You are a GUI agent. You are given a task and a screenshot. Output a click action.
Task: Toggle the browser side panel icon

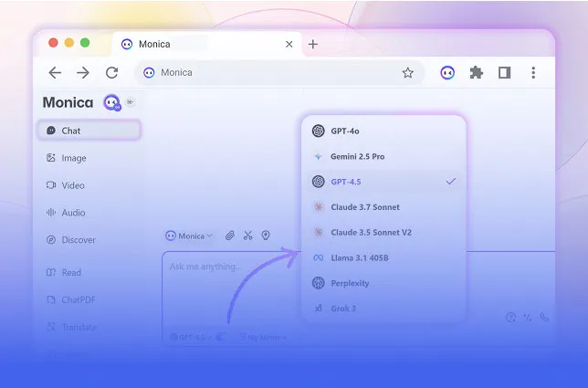pos(504,72)
